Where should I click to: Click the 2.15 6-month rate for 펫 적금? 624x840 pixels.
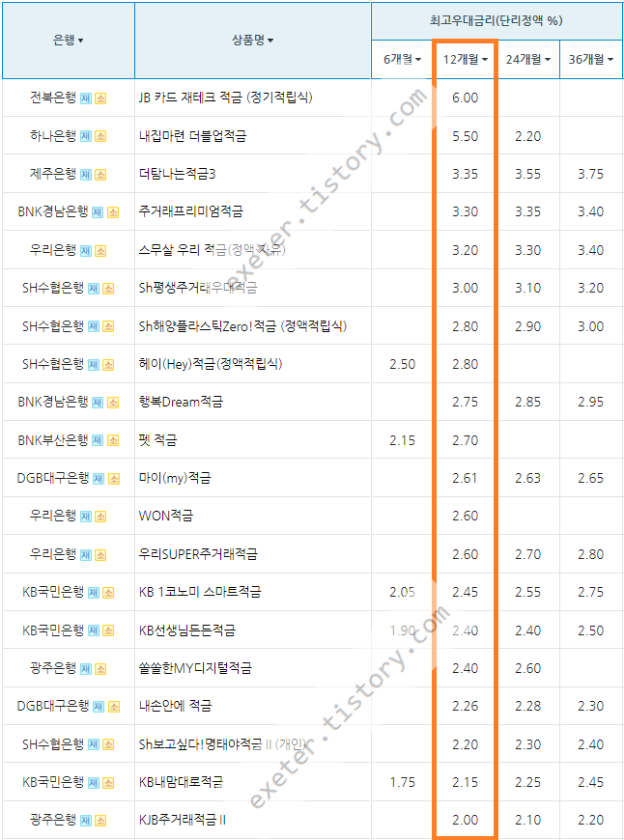[402, 441]
